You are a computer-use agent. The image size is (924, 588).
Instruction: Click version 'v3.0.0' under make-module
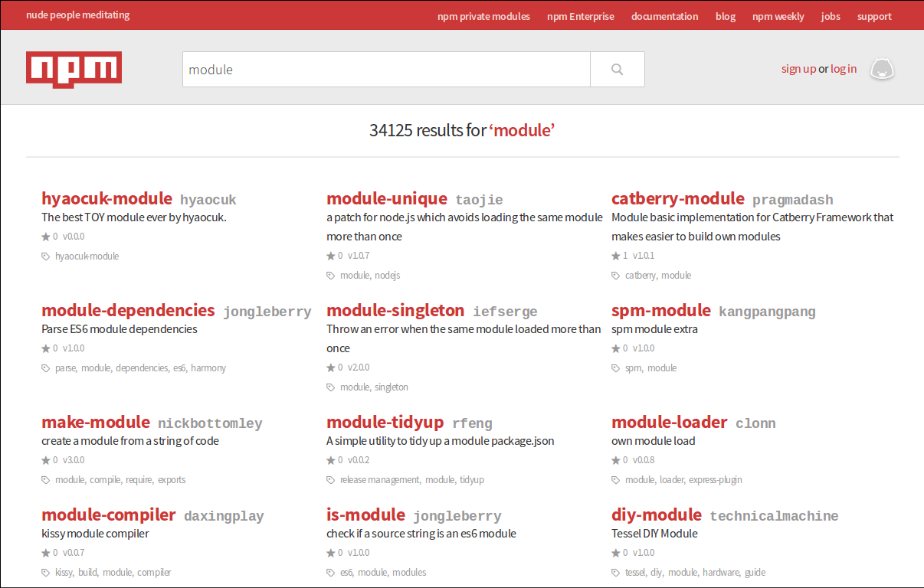click(74, 461)
